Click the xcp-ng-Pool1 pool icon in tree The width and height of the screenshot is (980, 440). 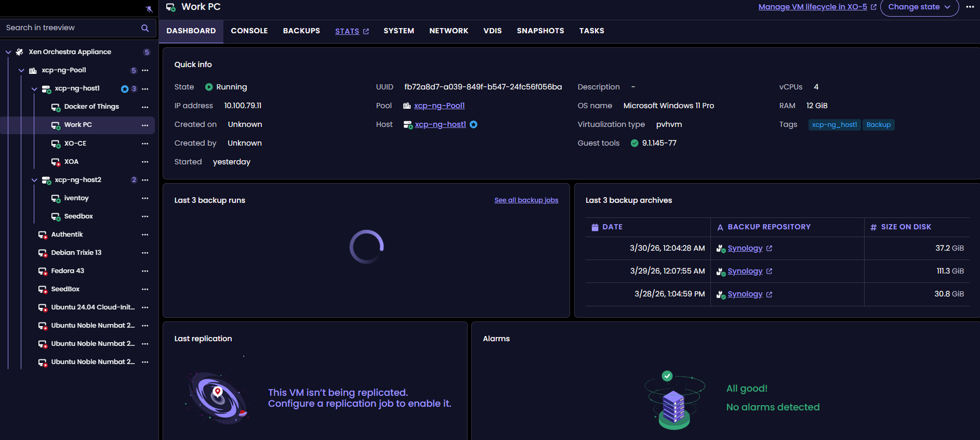(x=33, y=70)
